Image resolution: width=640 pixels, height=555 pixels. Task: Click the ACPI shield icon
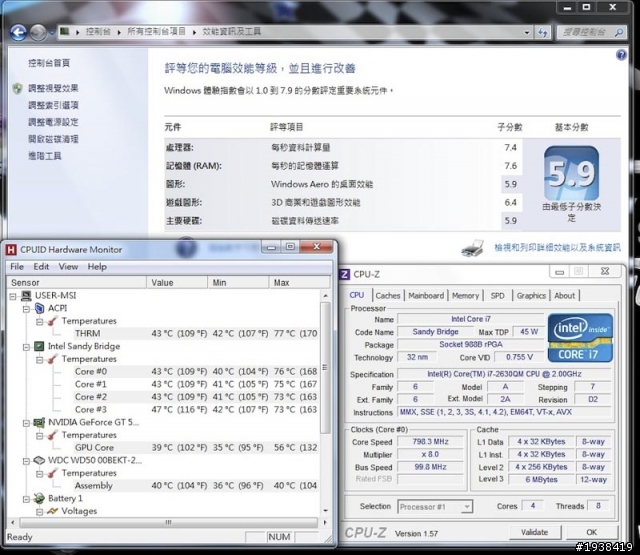click(x=40, y=308)
